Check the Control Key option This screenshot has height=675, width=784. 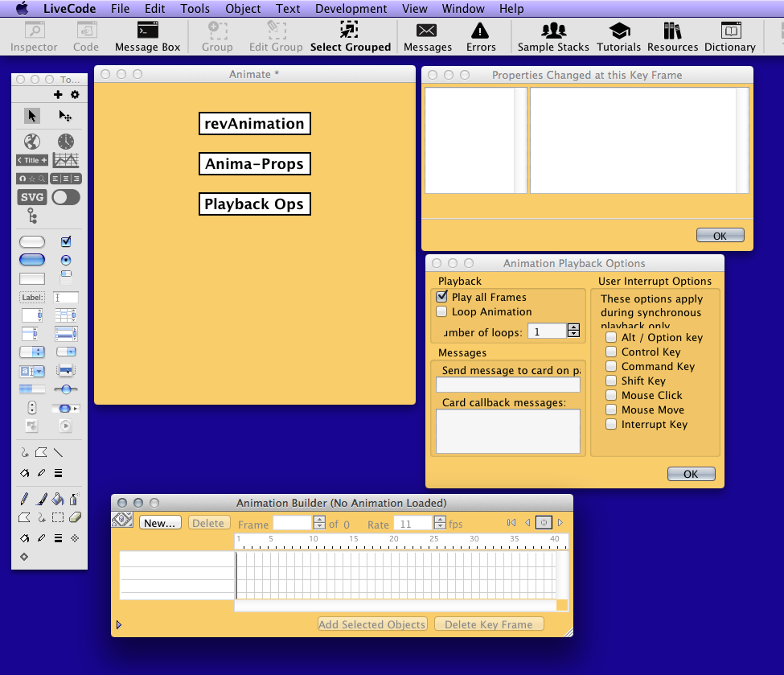point(611,352)
